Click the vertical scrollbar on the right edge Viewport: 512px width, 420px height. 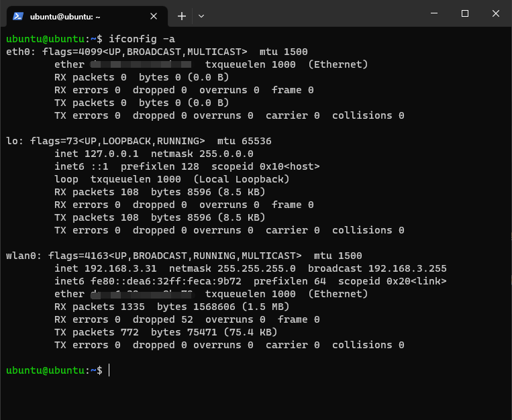[508, 201]
